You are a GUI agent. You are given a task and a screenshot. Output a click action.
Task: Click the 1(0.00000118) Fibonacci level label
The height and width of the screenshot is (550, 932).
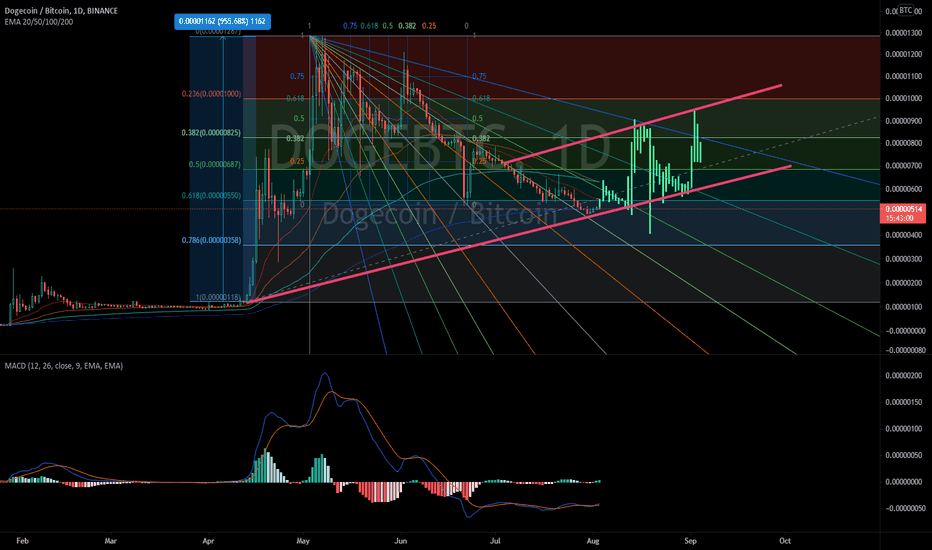[218, 297]
